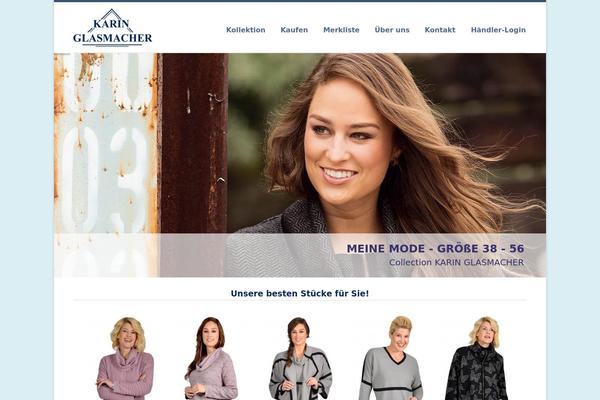
Task: Click the Karin Glasmacher logo
Action: [112, 28]
